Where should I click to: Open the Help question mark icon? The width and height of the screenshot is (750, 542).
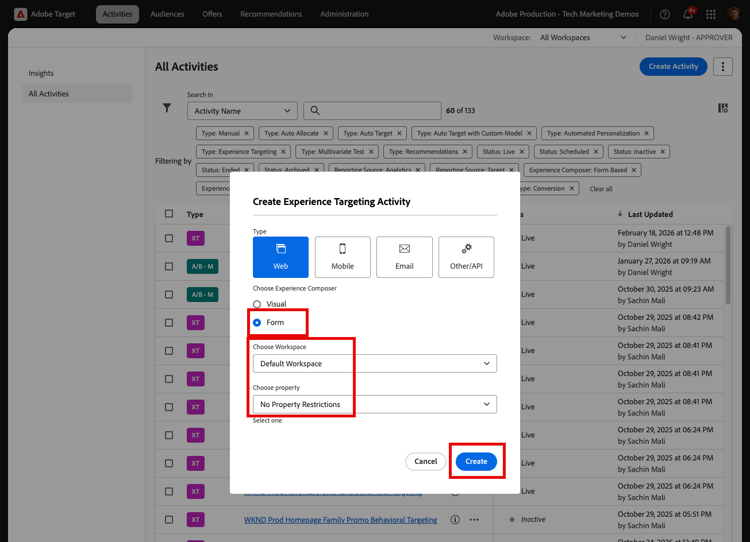[x=664, y=14]
